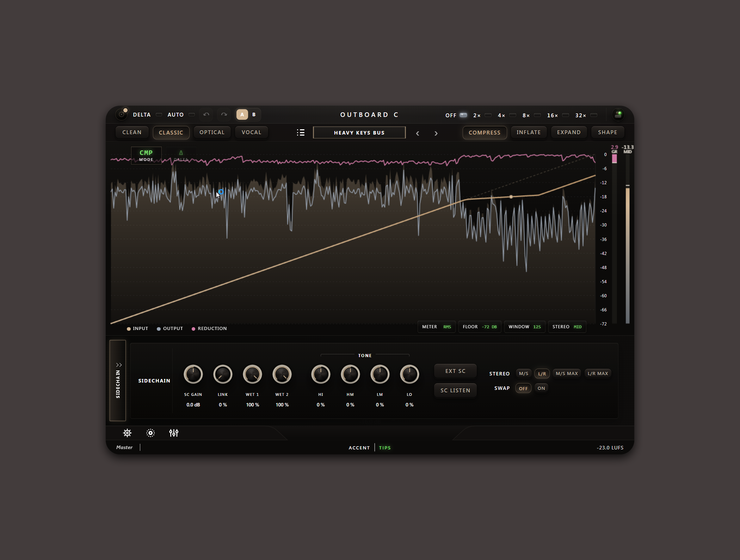Open the STEREO MID dropdown
This screenshot has width=740, height=560.
567,327
